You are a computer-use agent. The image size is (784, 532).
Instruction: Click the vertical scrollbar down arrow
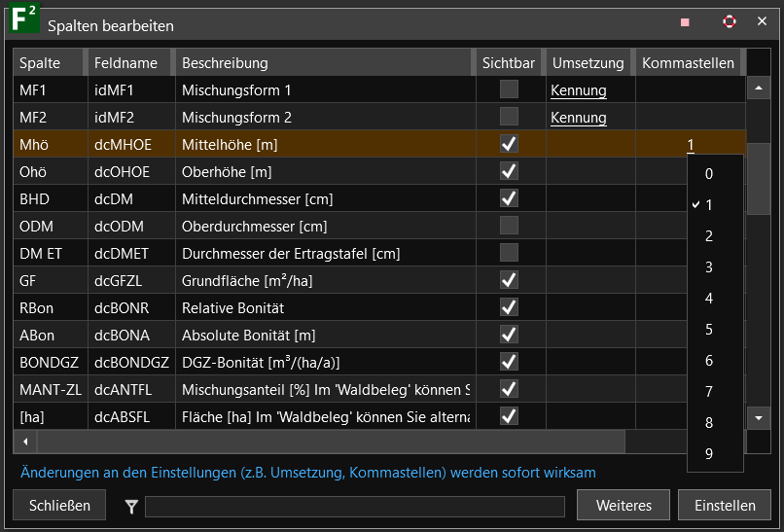(759, 417)
